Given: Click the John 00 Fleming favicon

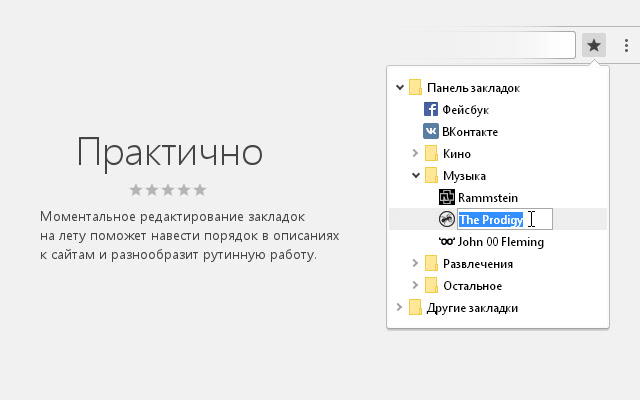Looking at the screenshot, I should pos(447,242).
